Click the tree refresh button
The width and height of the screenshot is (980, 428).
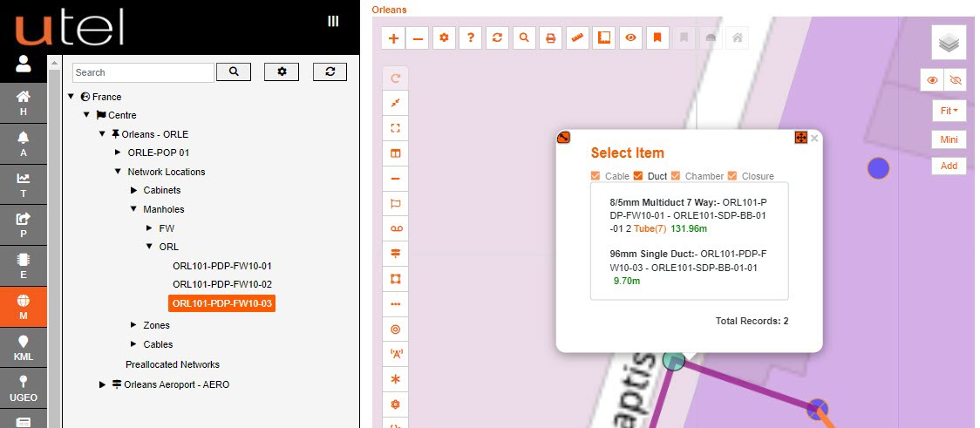click(330, 71)
